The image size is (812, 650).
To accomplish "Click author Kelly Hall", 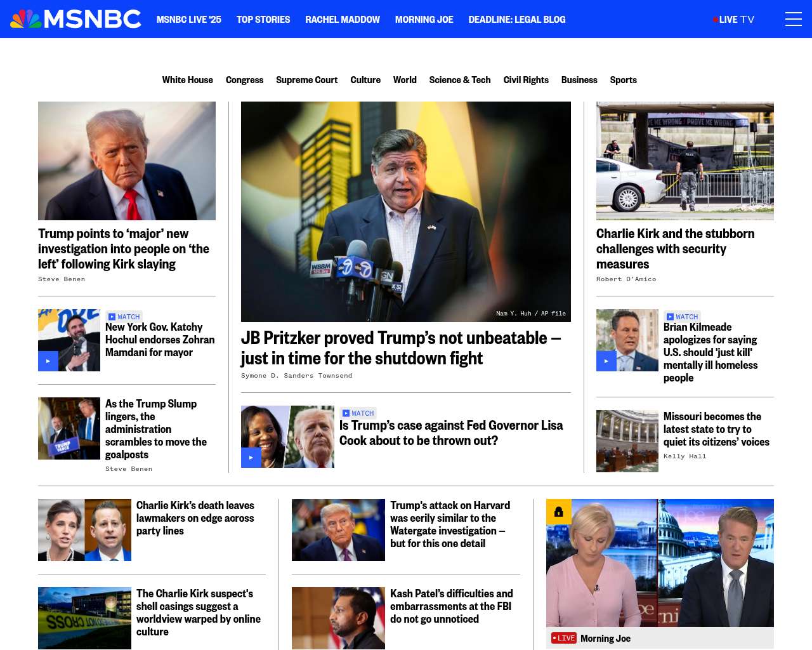I will [684, 456].
